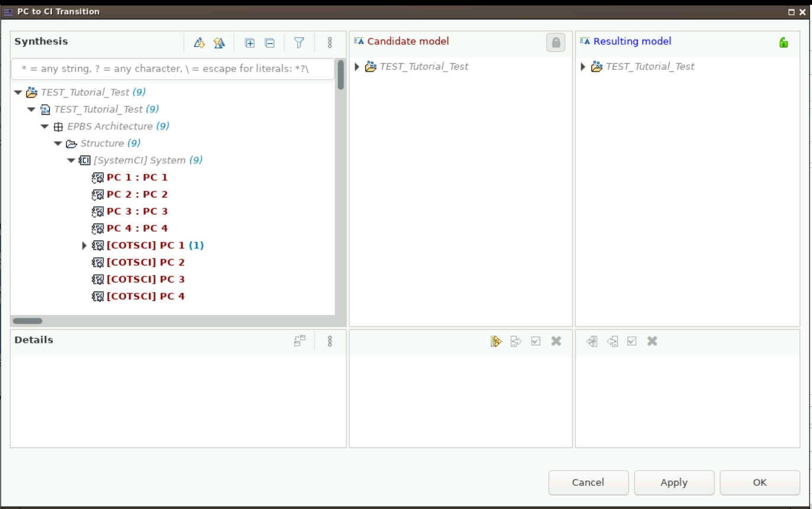
Task: Expand TEST_Tutorial_Test in Resulting model
Action: (x=583, y=67)
